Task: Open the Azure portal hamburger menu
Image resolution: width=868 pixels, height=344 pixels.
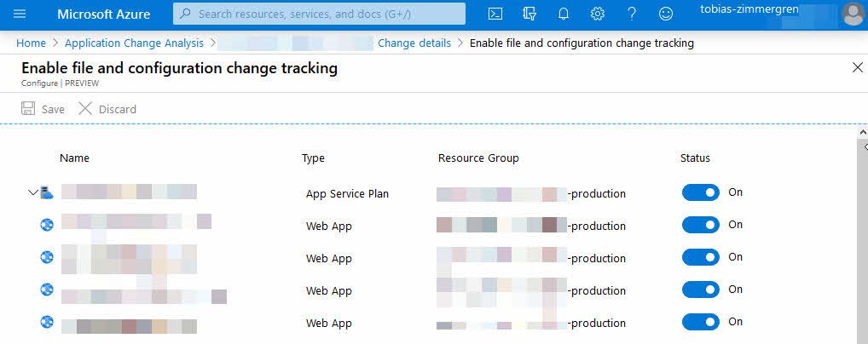Action: [x=20, y=14]
